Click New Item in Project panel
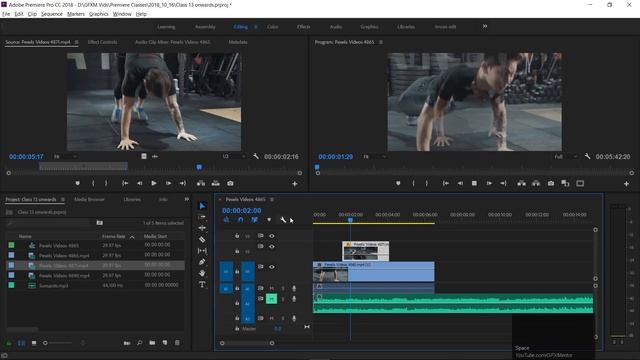This screenshot has width=640, height=360. [165, 343]
